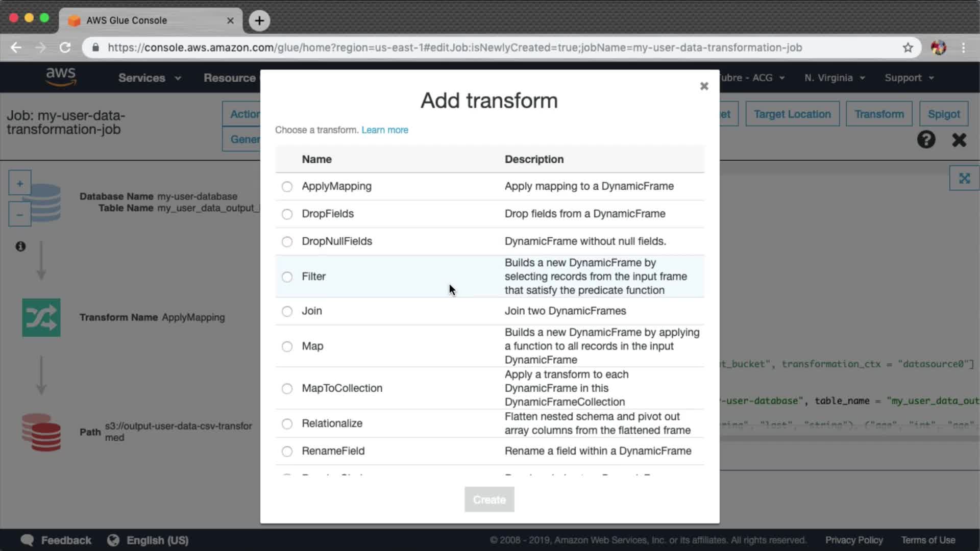Close the Add transform dialog
This screenshot has height=551, width=980.
[704, 86]
